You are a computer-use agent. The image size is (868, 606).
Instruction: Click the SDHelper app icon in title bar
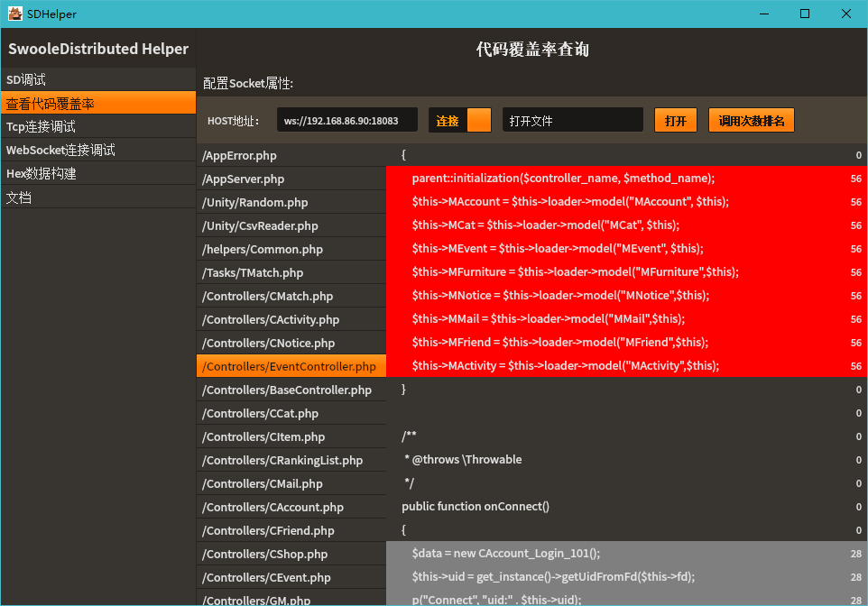point(15,14)
